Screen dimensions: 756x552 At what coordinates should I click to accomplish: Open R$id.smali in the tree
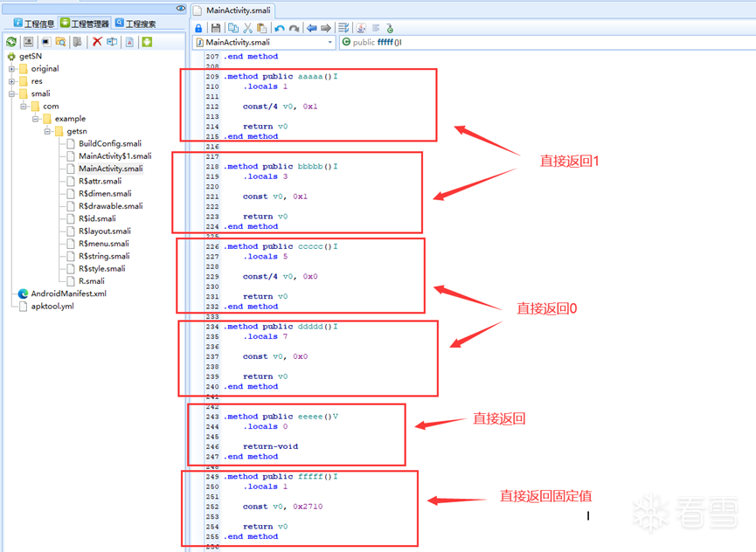pyautogui.click(x=97, y=218)
